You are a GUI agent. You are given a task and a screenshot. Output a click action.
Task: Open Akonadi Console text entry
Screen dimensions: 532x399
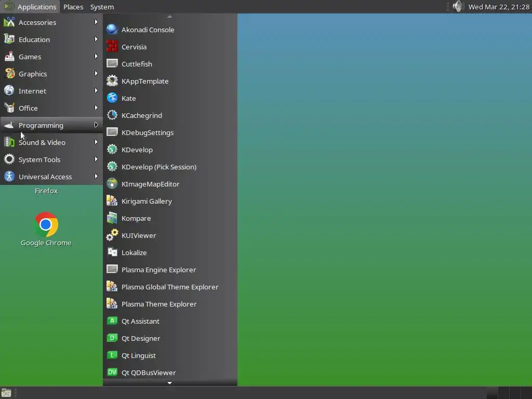click(148, 30)
